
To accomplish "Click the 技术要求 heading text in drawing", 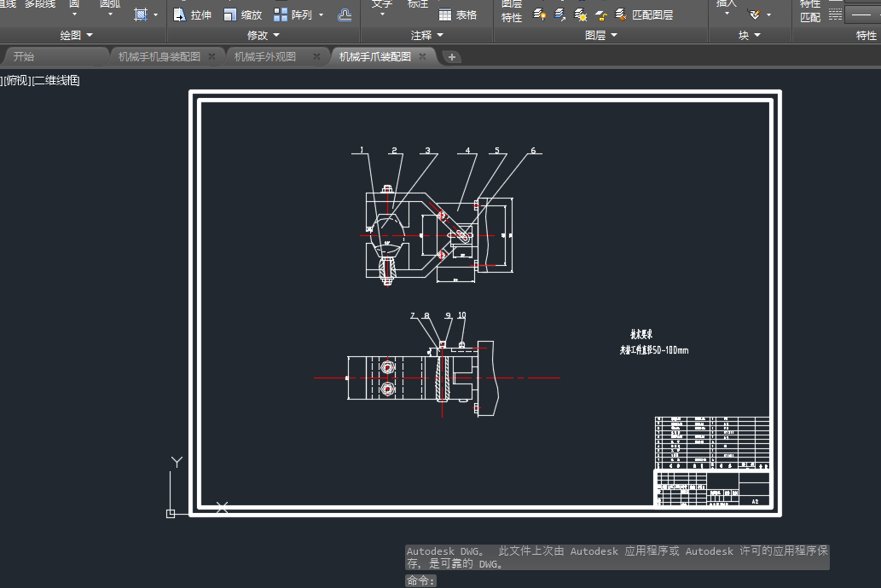I will pos(641,334).
